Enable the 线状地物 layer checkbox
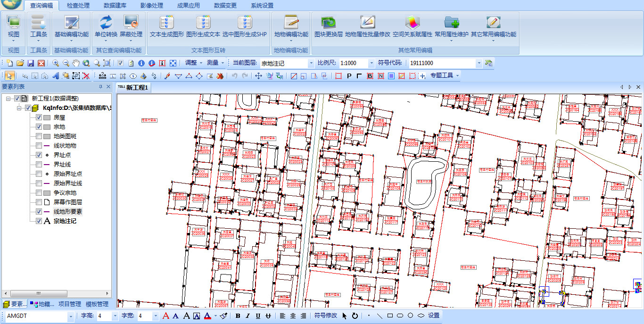Screen dimensions: 644x324 tap(39, 146)
